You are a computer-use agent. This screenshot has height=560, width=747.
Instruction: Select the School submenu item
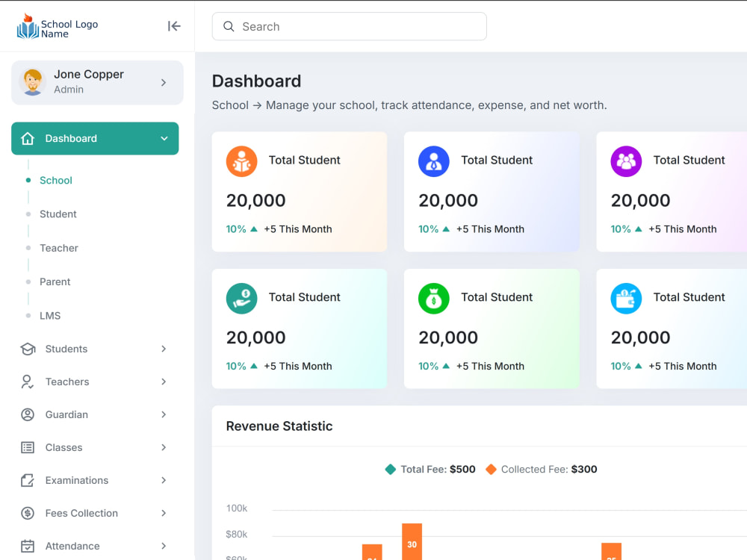tap(56, 181)
